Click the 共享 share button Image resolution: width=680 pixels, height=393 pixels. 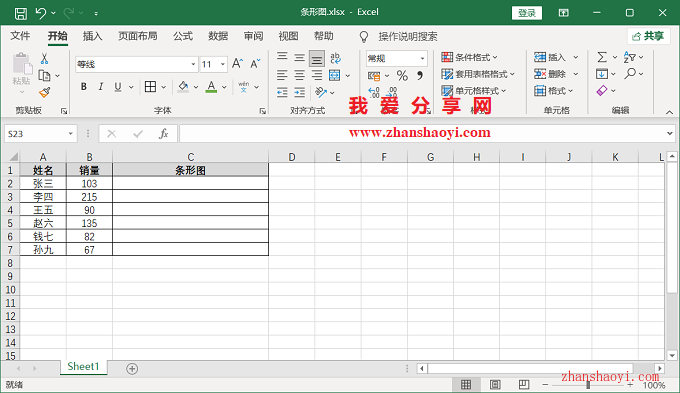point(648,36)
